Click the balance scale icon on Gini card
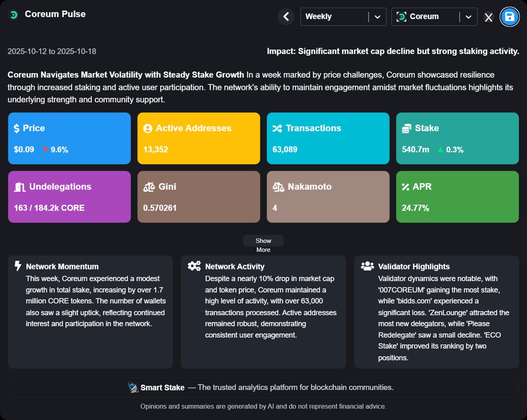 [149, 187]
